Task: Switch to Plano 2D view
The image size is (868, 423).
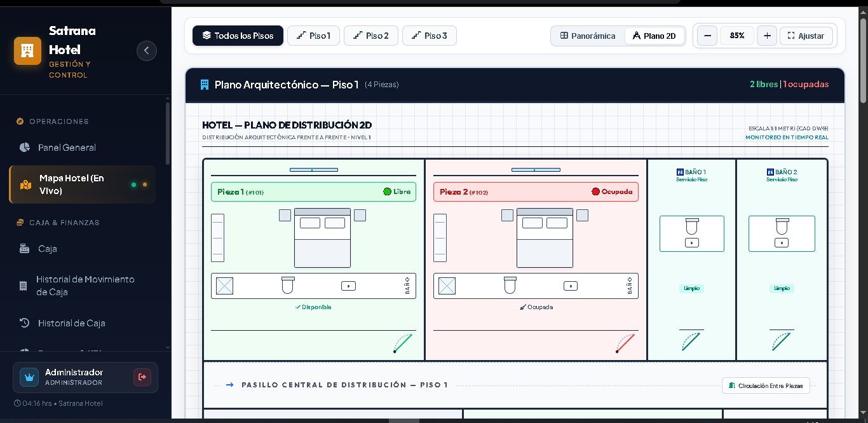Action: click(654, 36)
